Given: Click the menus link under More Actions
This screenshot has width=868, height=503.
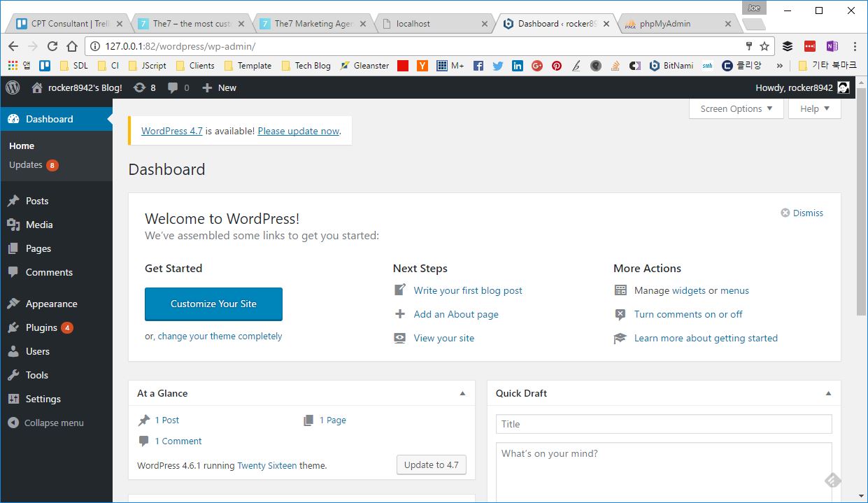Looking at the screenshot, I should click(x=734, y=290).
